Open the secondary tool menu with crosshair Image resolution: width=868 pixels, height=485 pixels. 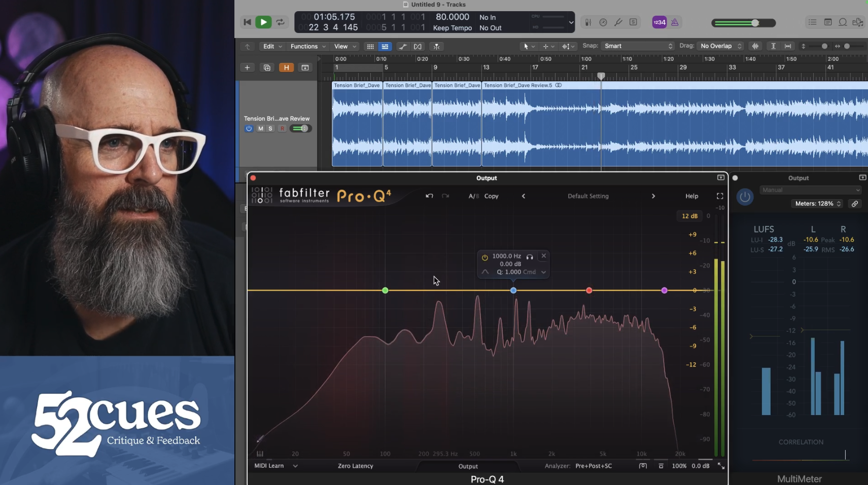[x=548, y=47]
